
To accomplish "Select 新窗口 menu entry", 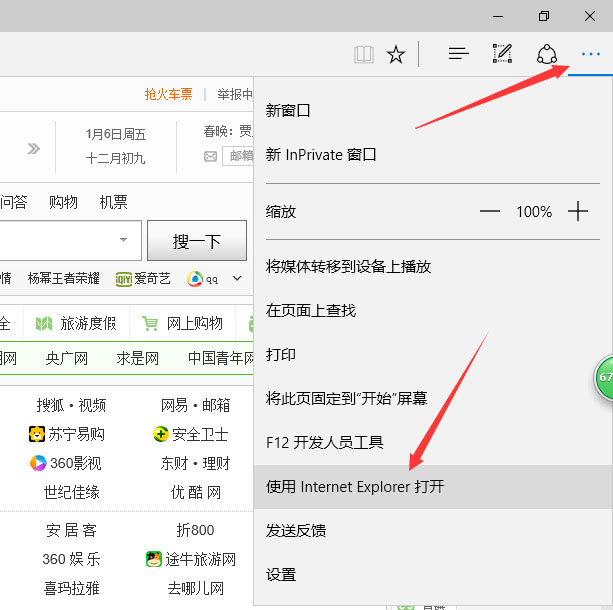I will click(x=432, y=111).
